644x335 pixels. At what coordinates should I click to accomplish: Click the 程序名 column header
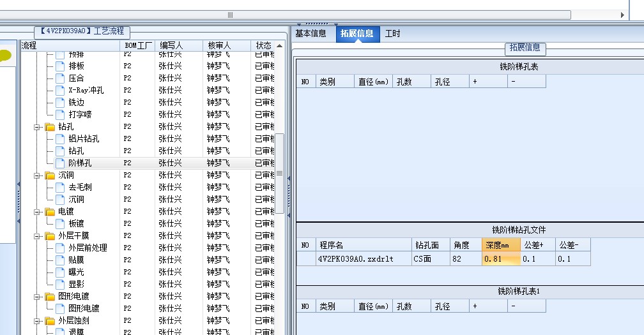pyautogui.click(x=364, y=245)
